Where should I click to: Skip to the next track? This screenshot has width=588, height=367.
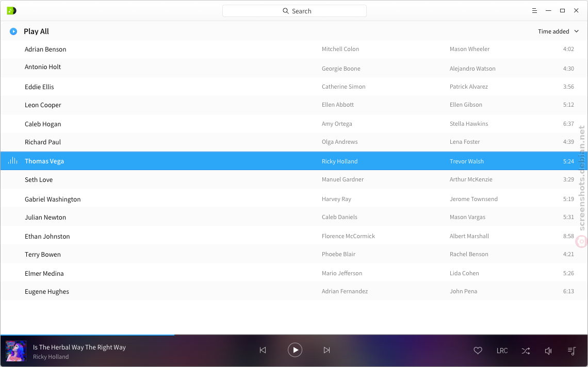pos(326,350)
